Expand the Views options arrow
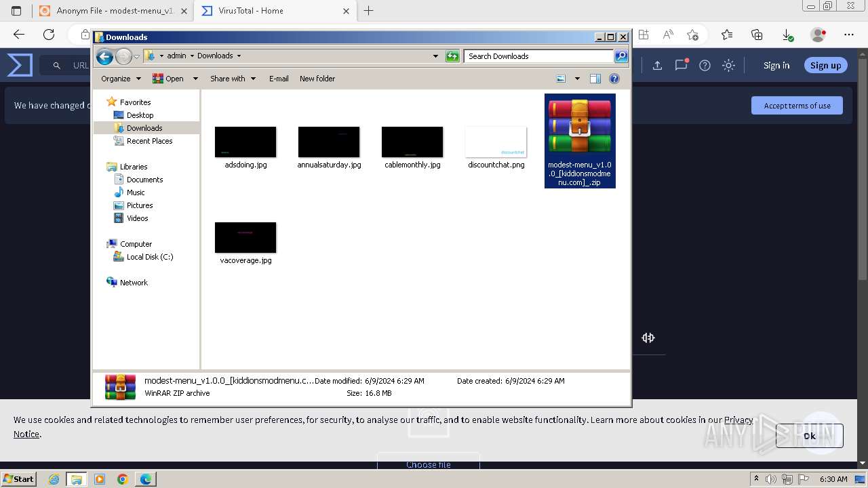This screenshot has height=488, width=868. pos(577,79)
